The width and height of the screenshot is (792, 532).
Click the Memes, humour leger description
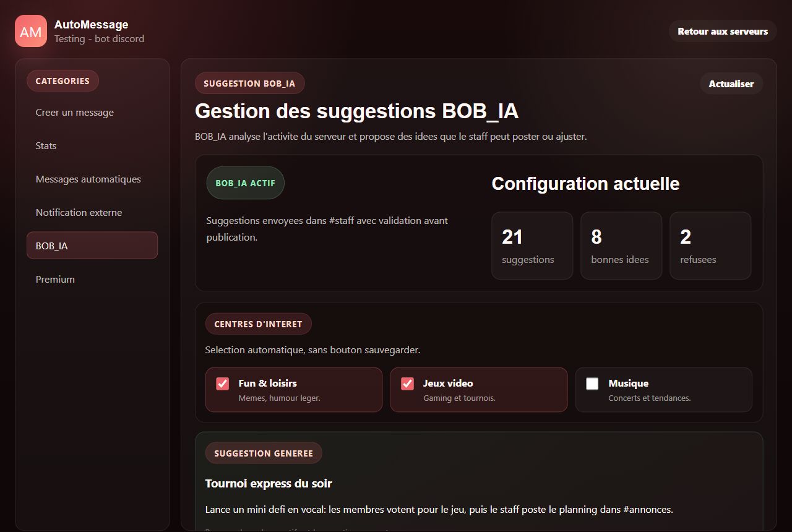[x=279, y=398]
